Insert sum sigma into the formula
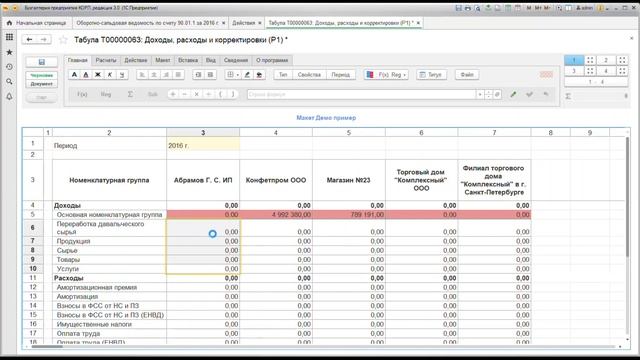 point(130,94)
